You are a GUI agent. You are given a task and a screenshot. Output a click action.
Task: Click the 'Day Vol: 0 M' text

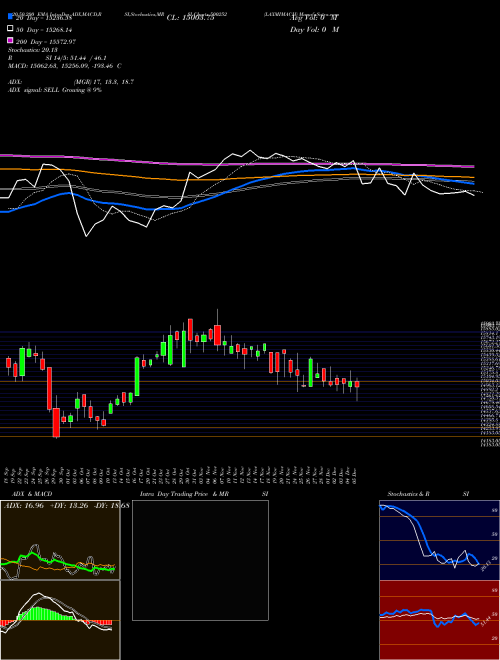click(314, 30)
